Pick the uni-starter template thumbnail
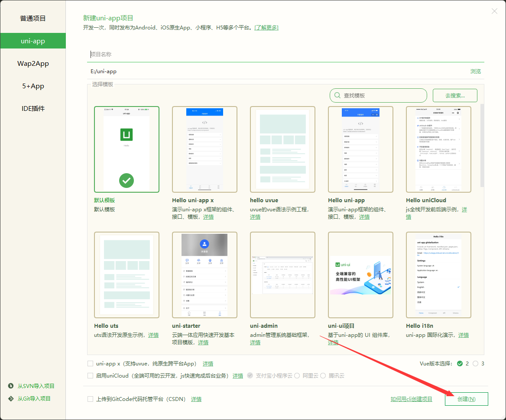Viewport: 506px width, 420px height. (204, 275)
